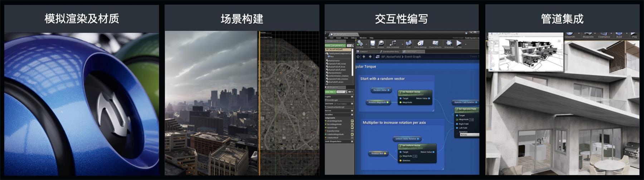Screen dimensions: 644x180
Task: Click the plus icon beside Graphs
Action: pyautogui.click(x=352, y=96)
